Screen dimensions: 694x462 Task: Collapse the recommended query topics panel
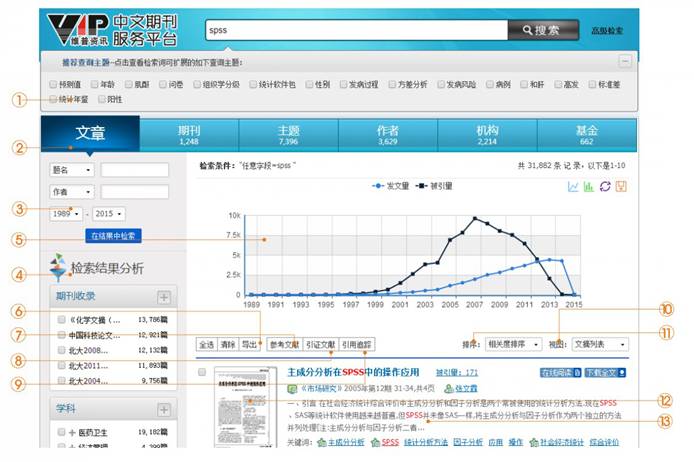coord(624,61)
